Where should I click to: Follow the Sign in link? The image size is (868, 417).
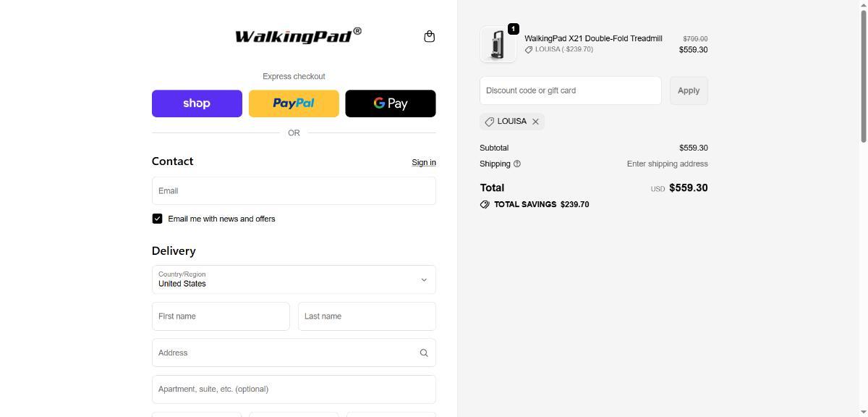click(x=424, y=162)
